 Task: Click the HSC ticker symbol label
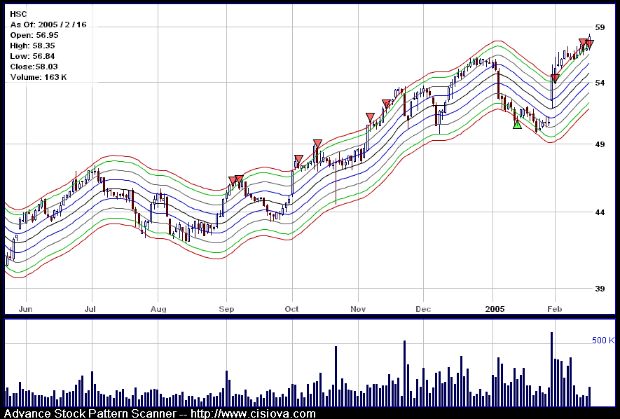coord(18,14)
